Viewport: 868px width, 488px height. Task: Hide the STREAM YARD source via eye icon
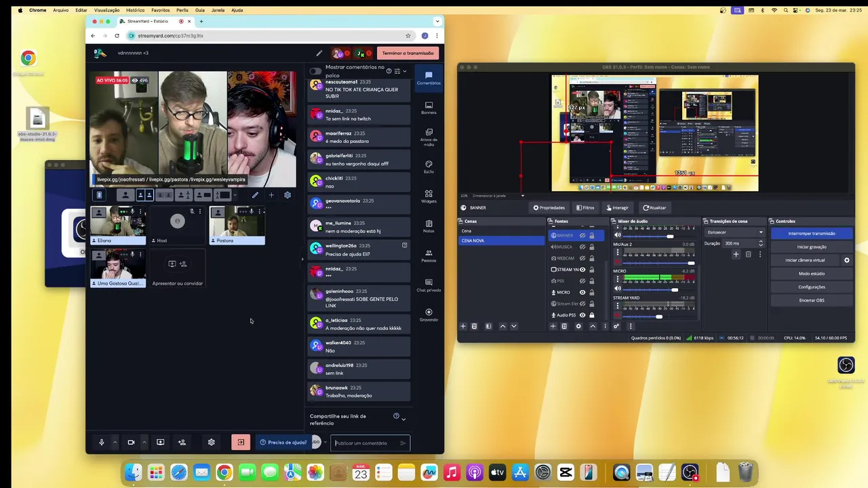click(x=582, y=270)
